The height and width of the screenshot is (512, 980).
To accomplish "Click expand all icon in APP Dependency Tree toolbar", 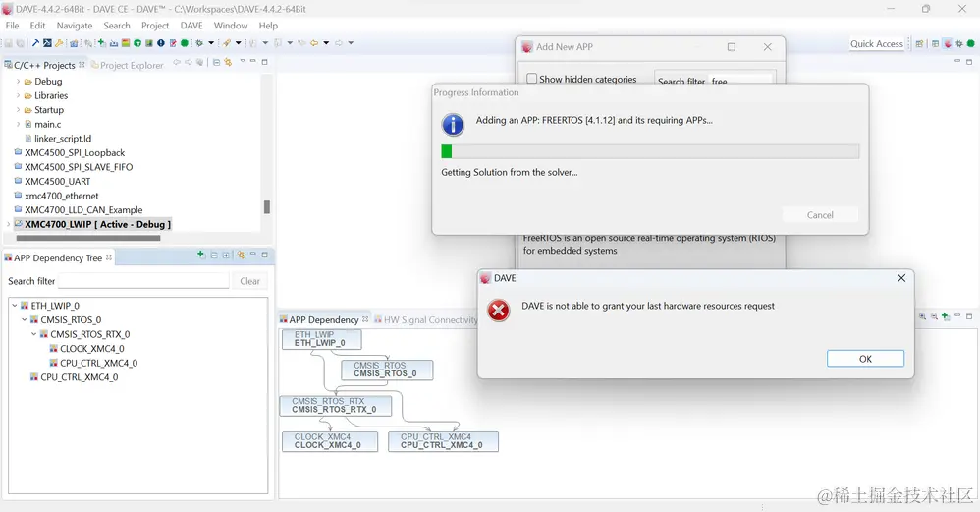I will click(x=226, y=256).
